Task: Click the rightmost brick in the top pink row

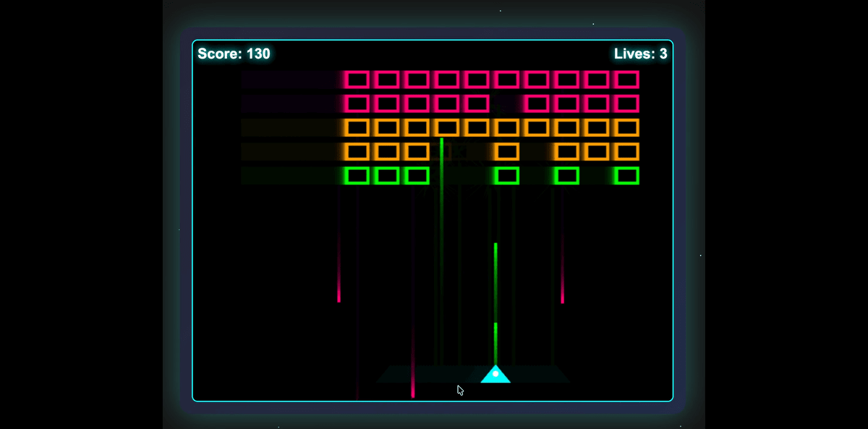Action: coord(627,80)
